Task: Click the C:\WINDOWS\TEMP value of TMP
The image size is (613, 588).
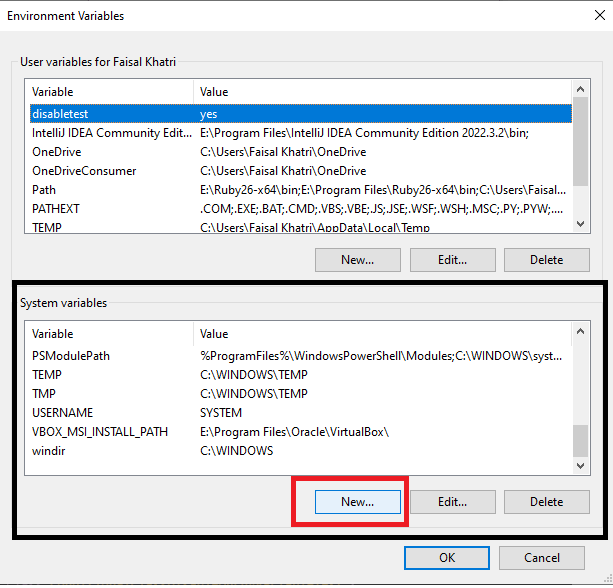Action: [254, 394]
